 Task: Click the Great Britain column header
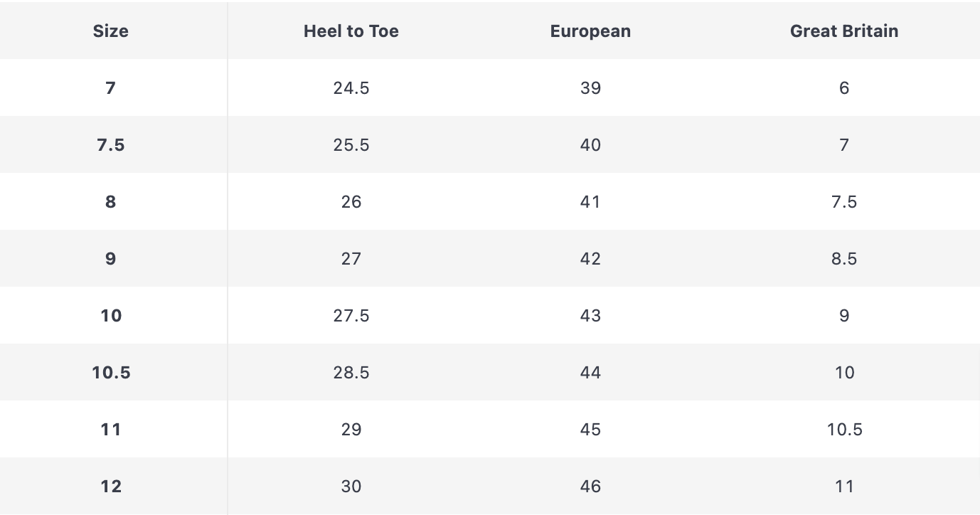click(844, 31)
